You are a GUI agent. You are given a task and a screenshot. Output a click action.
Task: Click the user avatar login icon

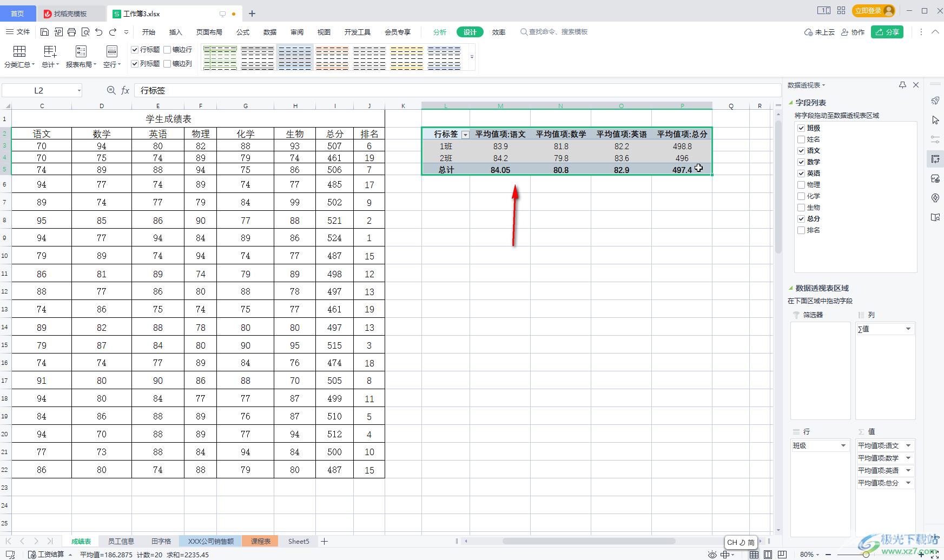pos(888,11)
